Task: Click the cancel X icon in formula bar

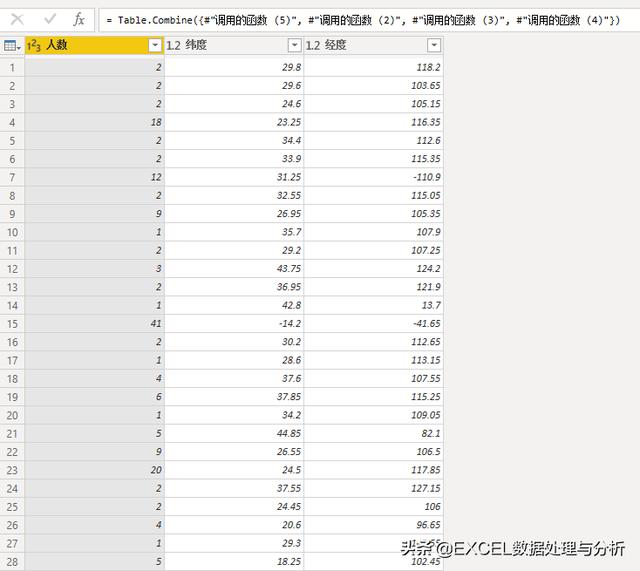Action: (x=17, y=19)
